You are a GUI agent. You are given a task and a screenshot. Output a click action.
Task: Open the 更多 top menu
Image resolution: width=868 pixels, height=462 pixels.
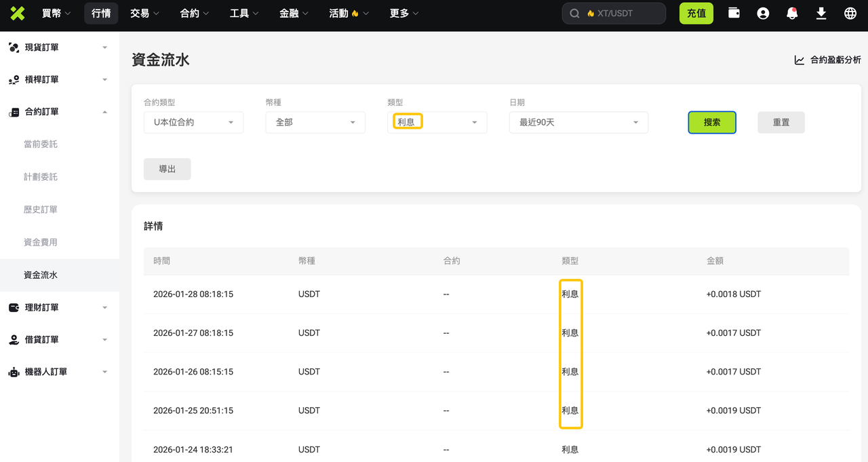tap(404, 13)
